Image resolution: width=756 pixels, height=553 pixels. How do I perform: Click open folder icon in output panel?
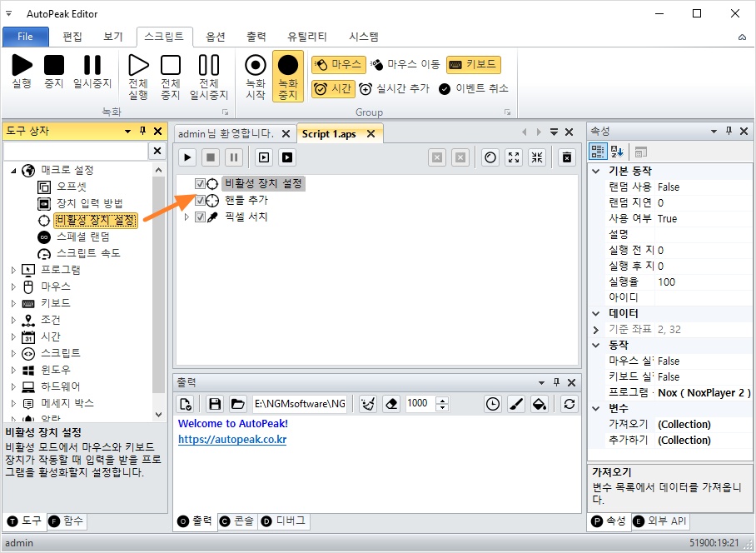(x=237, y=404)
